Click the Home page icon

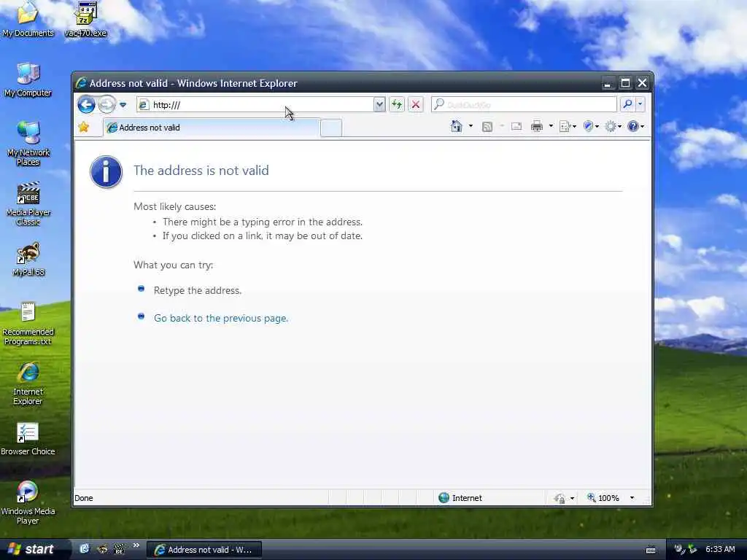pyautogui.click(x=457, y=126)
